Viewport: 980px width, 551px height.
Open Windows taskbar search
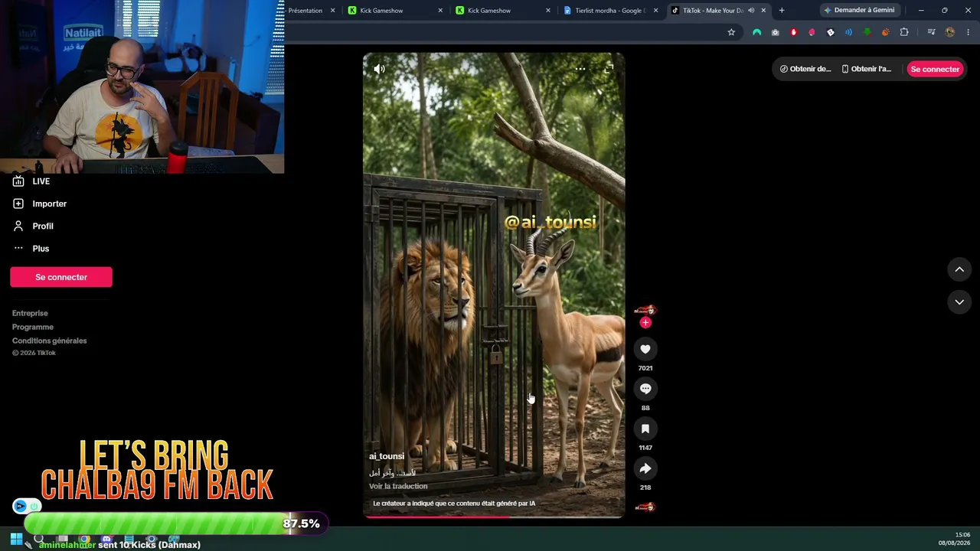coord(38,539)
